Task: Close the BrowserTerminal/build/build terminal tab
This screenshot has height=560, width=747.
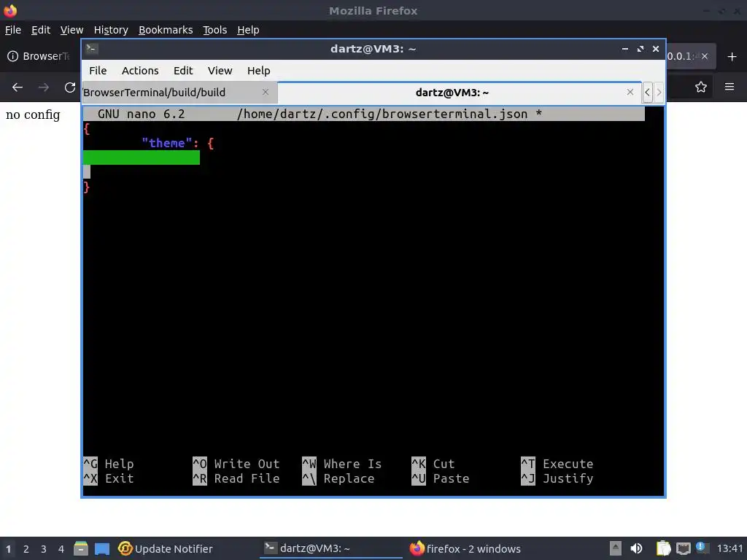Action: click(266, 93)
